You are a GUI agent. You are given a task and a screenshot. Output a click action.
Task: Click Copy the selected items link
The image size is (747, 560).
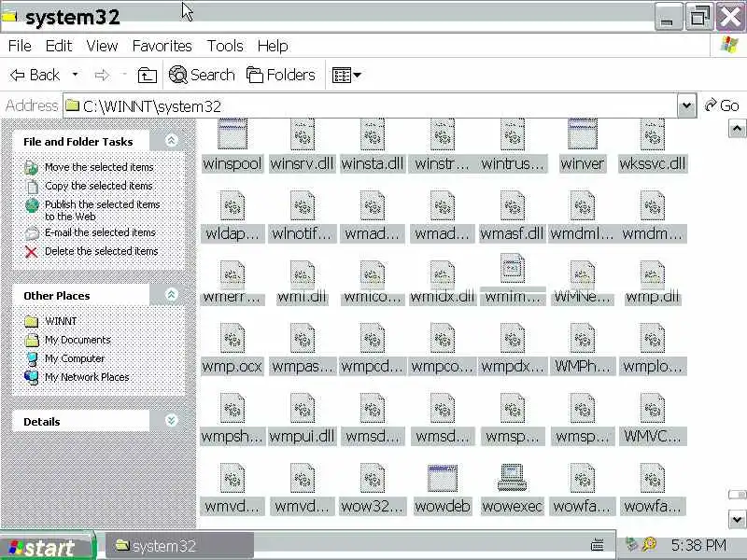coord(99,186)
